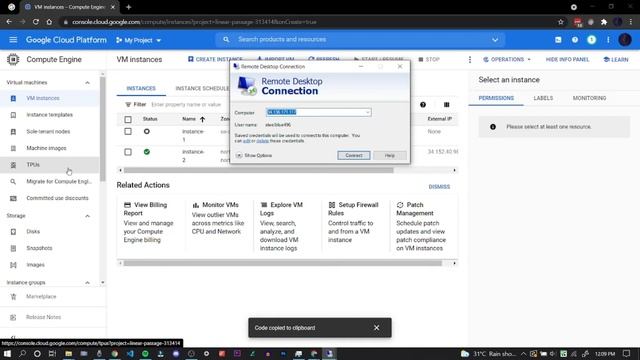Select the Permissions tab in info panel
The width and height of the screenshot is (640, 360).
coord(496,98)
